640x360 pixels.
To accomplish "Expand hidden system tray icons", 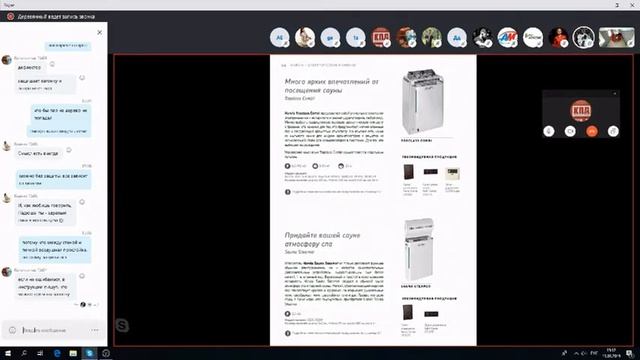I will [x=576, y=353].
